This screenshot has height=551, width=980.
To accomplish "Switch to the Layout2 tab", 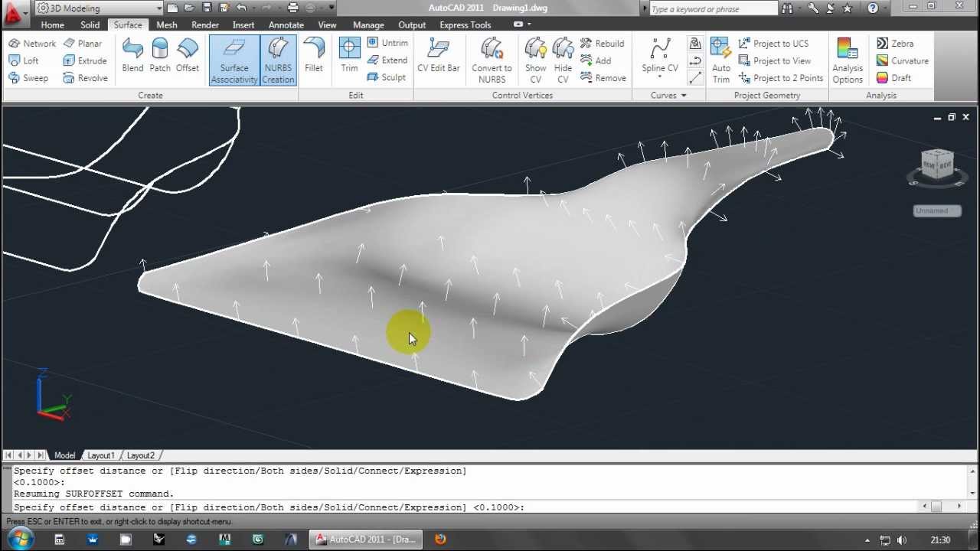I will pos(139,455).
